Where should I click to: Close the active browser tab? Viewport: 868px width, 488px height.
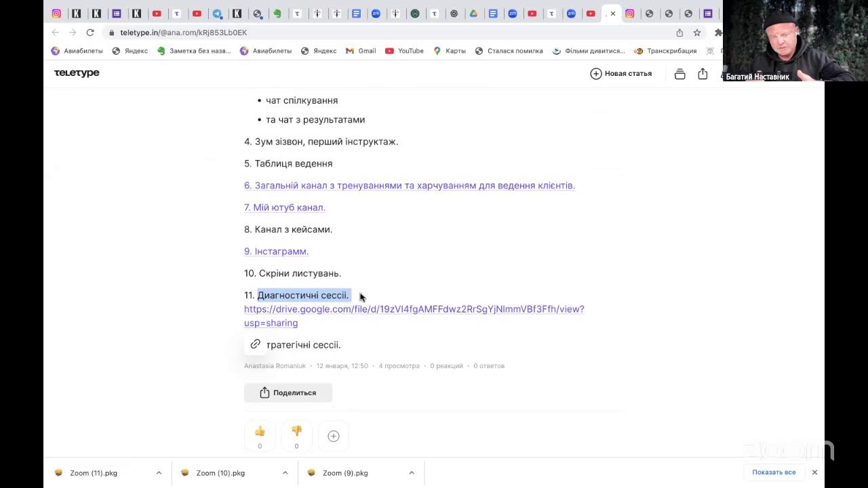(x=613, y=14)
